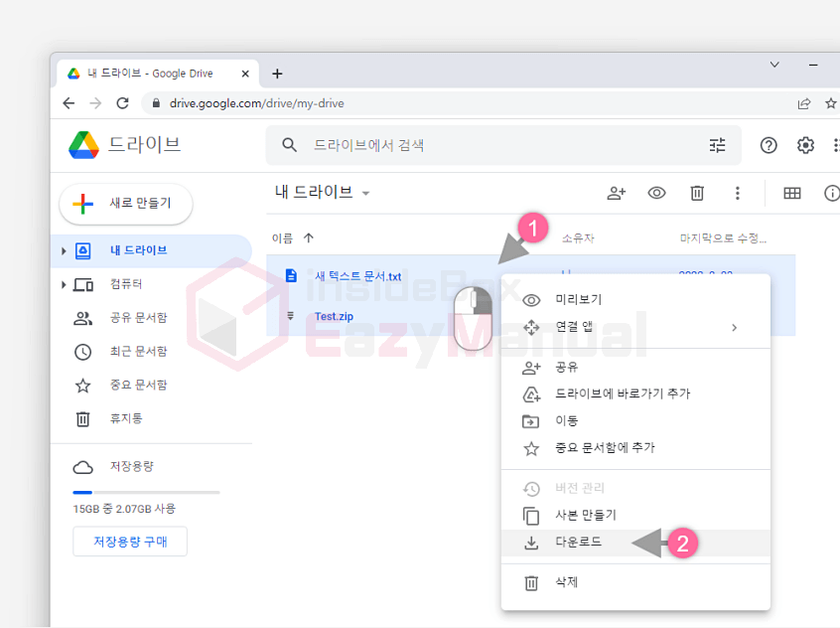Click disabled 버전 관리 menu entry
The image size is (840, 628).
coord(635,488)
